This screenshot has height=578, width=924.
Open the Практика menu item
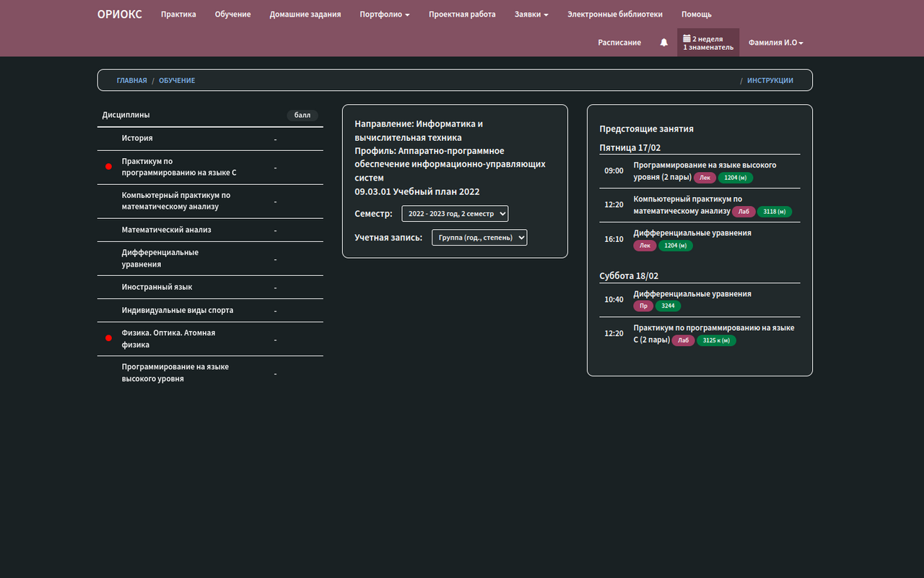click(178, 14)
